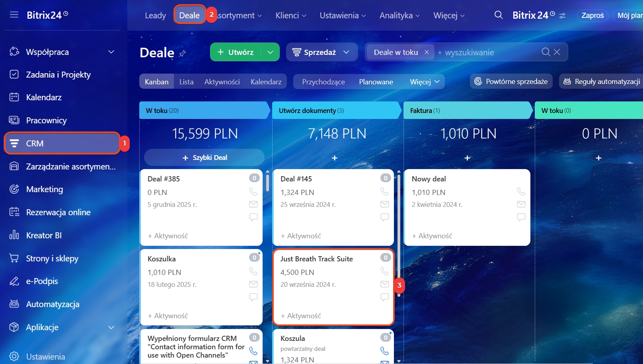Click the Utwórz dokumenty column scrollbar
Screen dimensions: 643x364
click(x=399, y=236)
